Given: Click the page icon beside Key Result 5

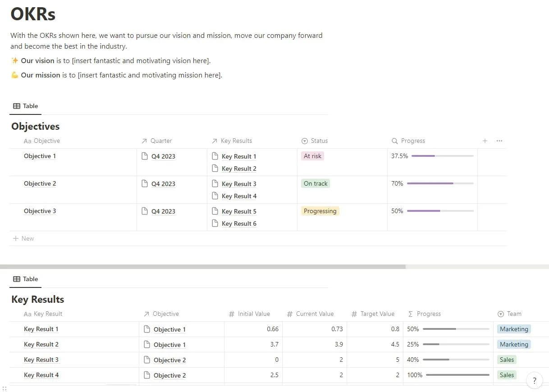Looking at the screenshot, I should click(x=215, y=211).
